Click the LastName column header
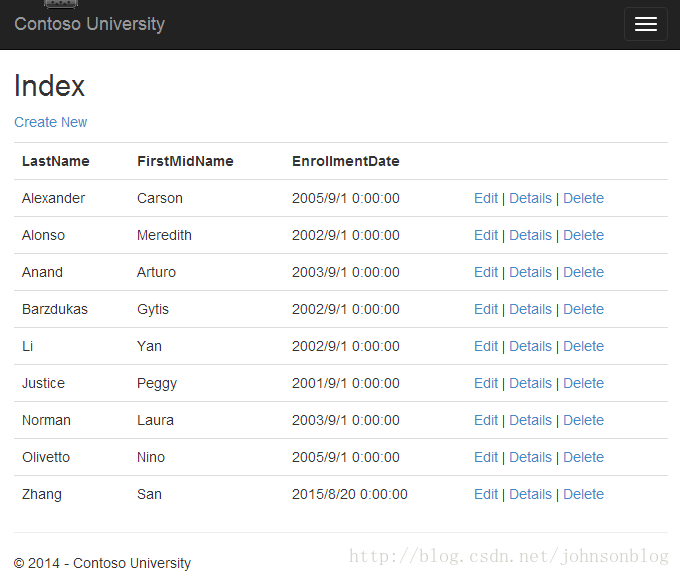This screenshot has height=576, width=680. coord(56,161)
